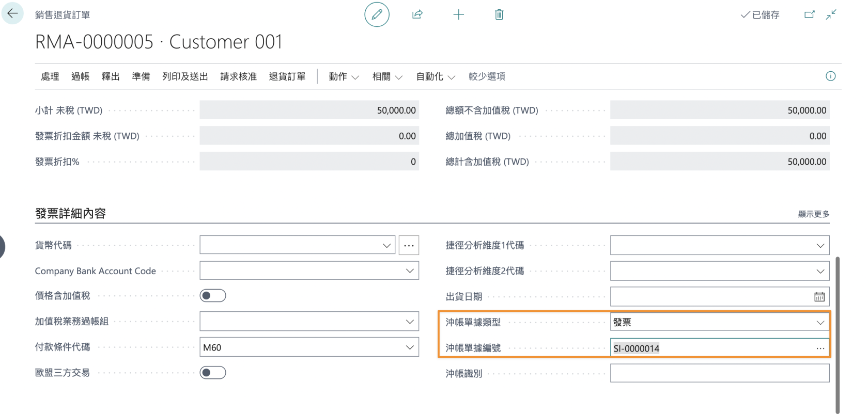Open the 沖帳單據類型 dropdown
868x414 pixels.
point(820,322)
